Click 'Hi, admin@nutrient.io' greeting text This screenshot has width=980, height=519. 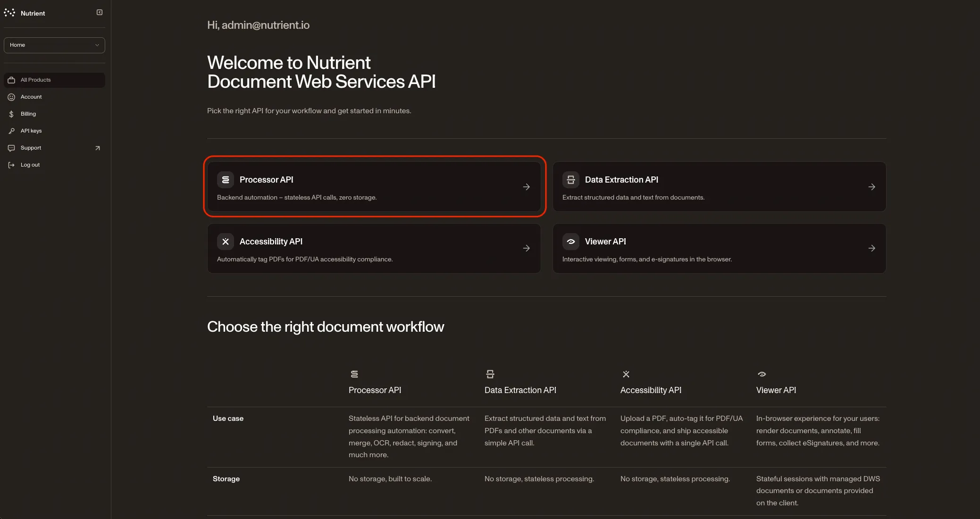click(x=258, y=25)
